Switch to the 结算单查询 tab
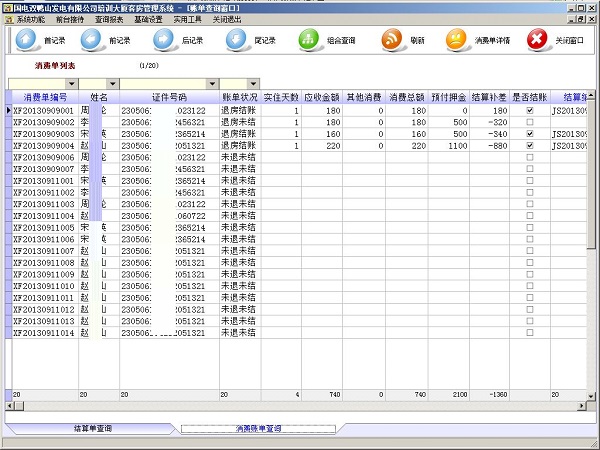 (x=93, y=429)
